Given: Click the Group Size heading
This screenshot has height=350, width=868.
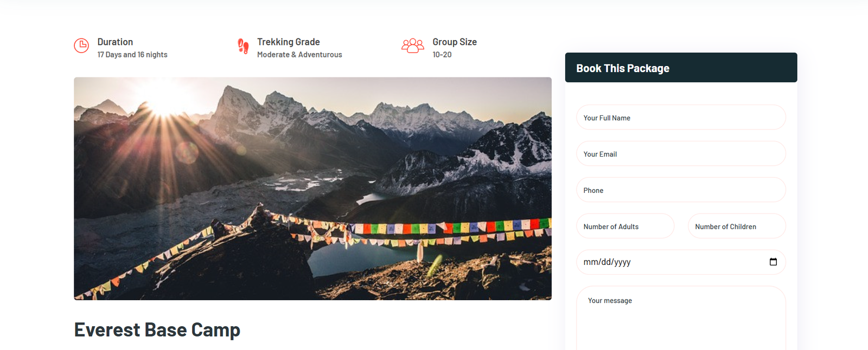Looking at the screenshot, I should (x=455, y=41).
